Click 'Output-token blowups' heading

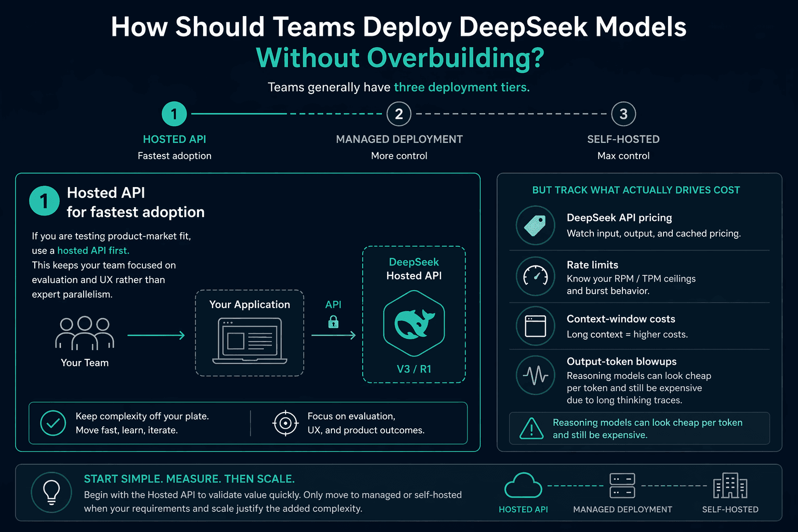point(621,362)
